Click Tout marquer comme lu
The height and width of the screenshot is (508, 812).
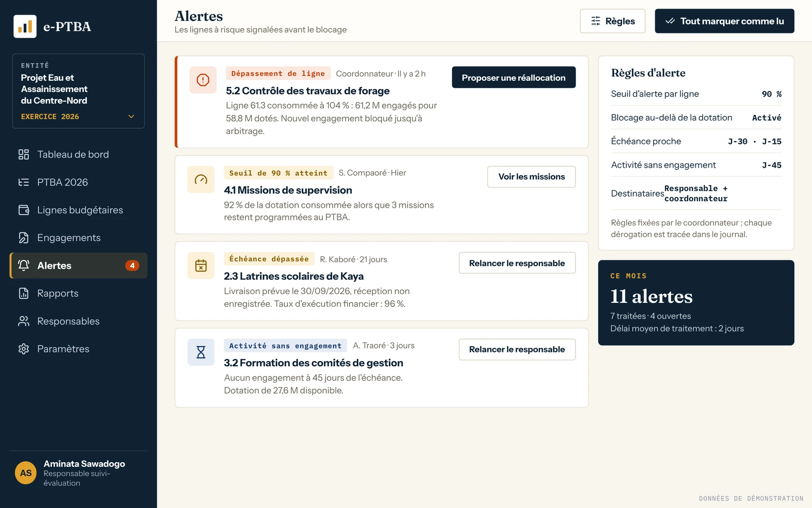coord(724,21)
